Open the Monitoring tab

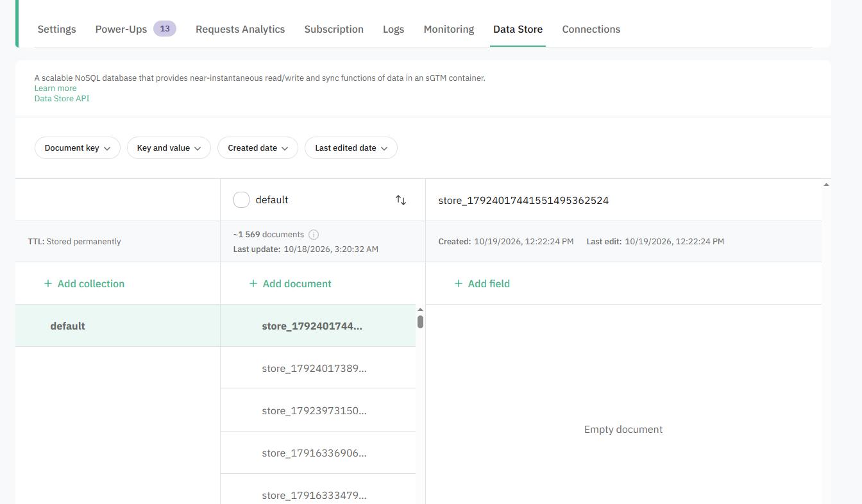449,29
